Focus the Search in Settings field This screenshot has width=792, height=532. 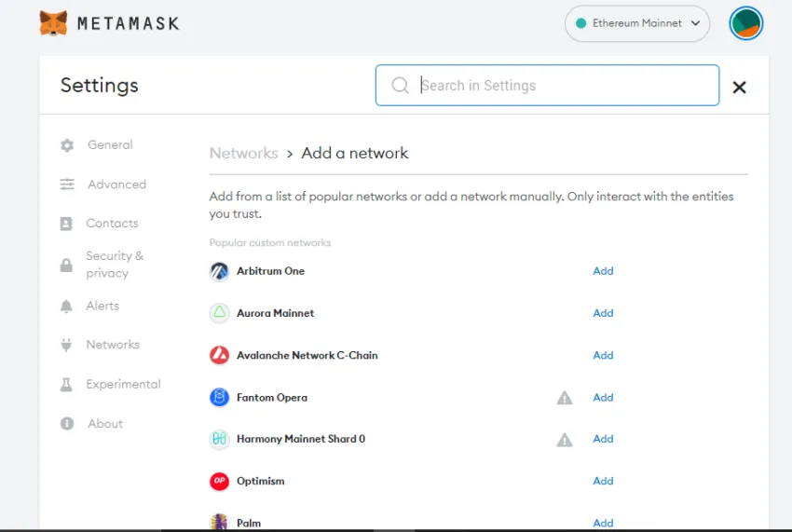[547, 86]
